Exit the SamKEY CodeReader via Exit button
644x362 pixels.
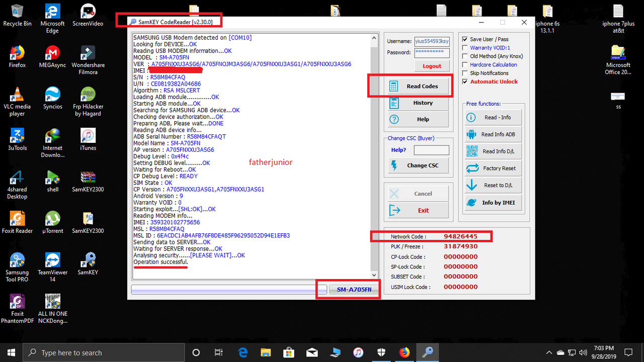pyautogui.click(x=418, y=211)
